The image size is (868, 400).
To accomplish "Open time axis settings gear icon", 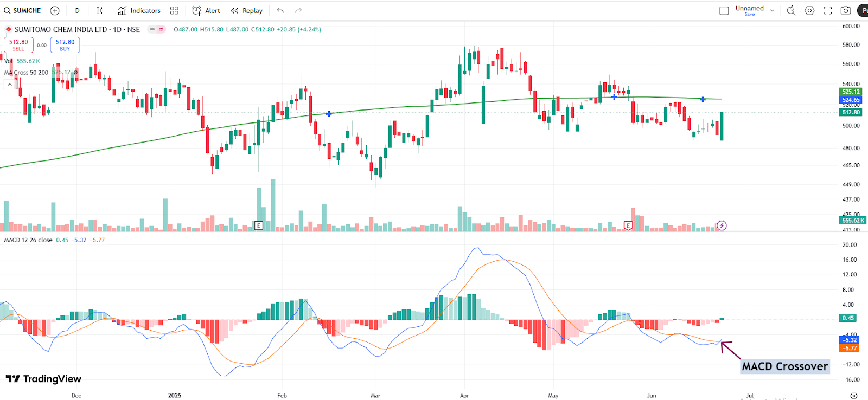I will click(854, 396).
